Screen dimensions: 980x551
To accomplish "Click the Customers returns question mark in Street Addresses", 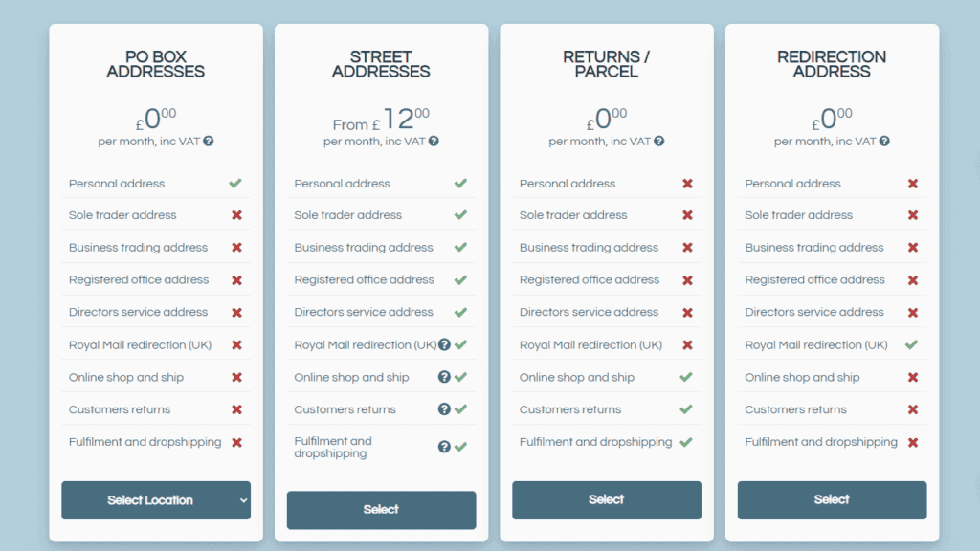I will [442, 409].
